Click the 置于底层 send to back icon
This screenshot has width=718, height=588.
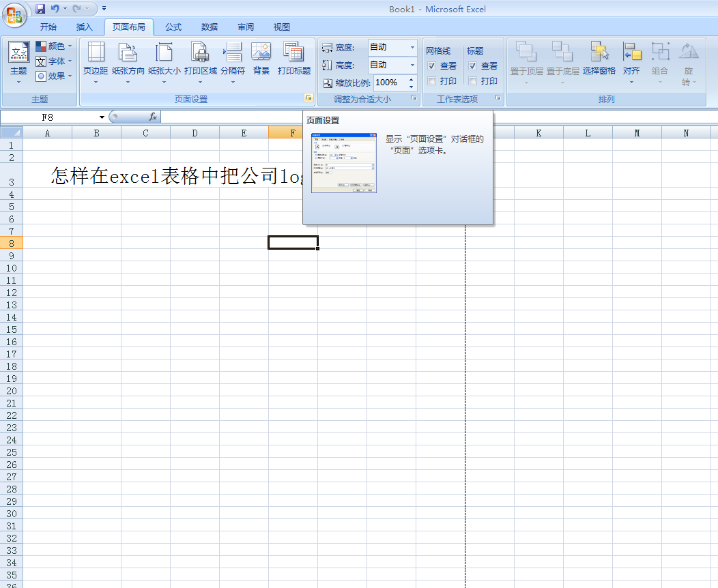562,51
